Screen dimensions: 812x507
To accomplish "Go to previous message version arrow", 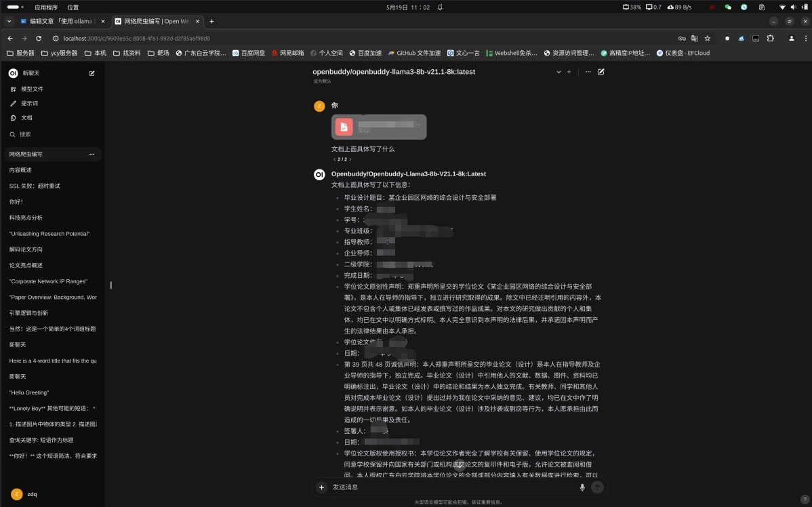I will point(334,159).
